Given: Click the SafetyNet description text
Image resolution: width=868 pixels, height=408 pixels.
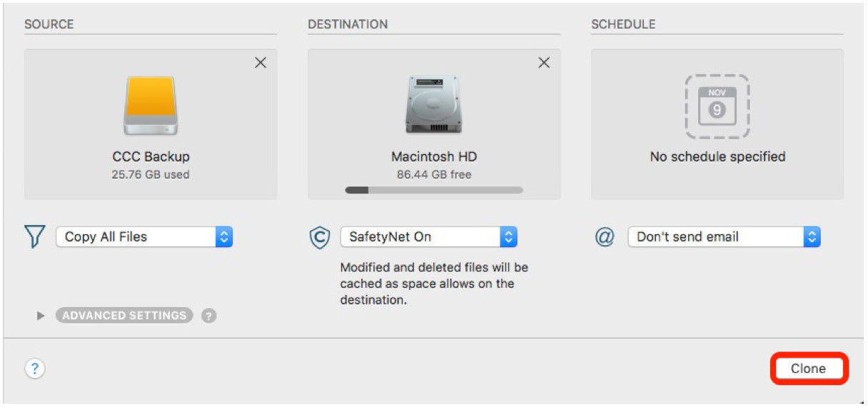Looking at the screenshot, I should click(434, 284).
